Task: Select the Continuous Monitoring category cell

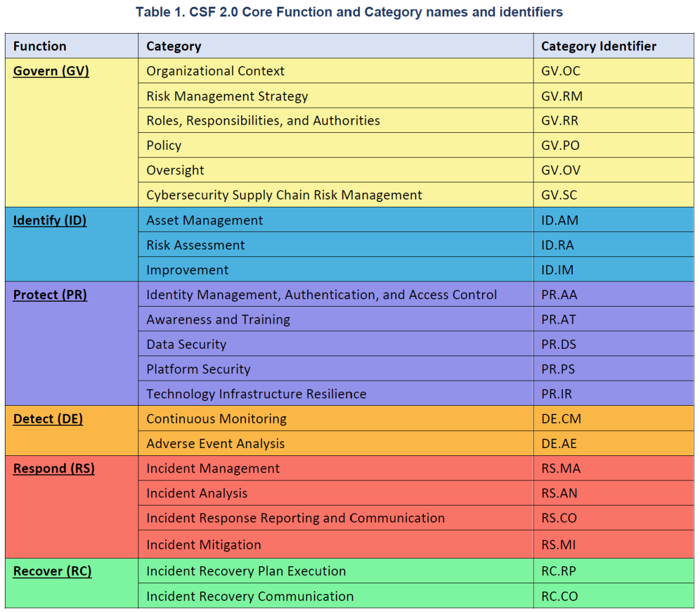Action: pyautogui.click(x=336, y=418)
